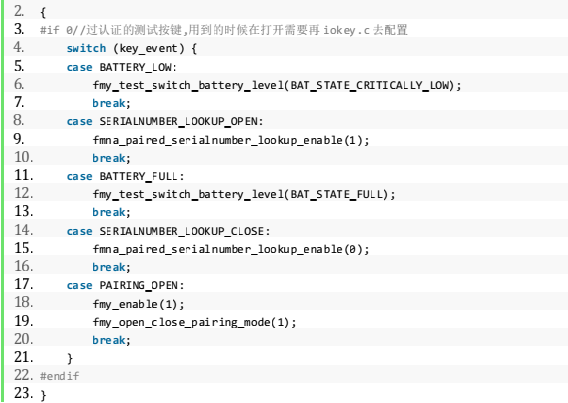
Task: Click the 'break;' on line 20
Action: [111, 340]
